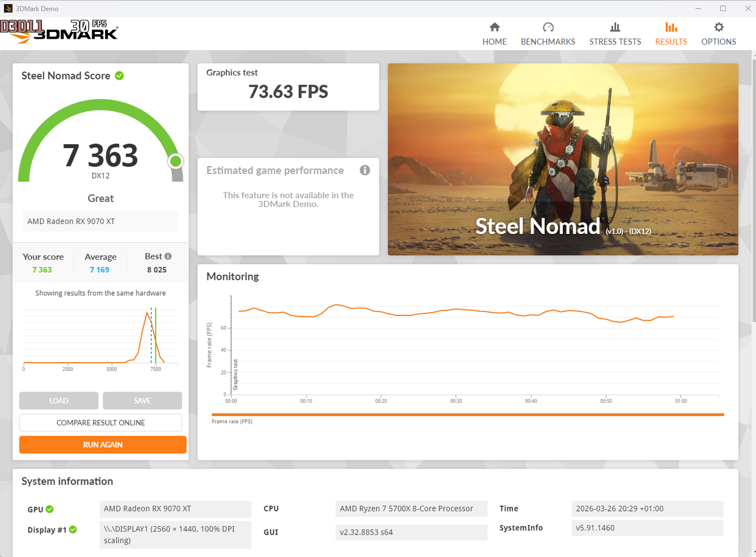The image size is (756, 557).
Task: Open Options with the gear icon
Action: (x=718, y=27)
